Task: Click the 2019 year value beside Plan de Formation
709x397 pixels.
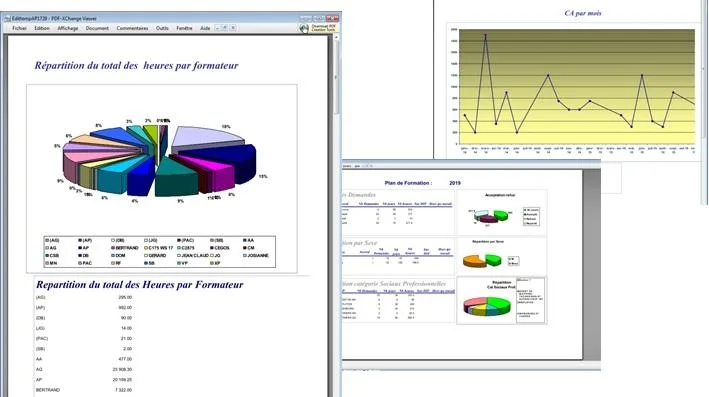Action: coord(455,183)
